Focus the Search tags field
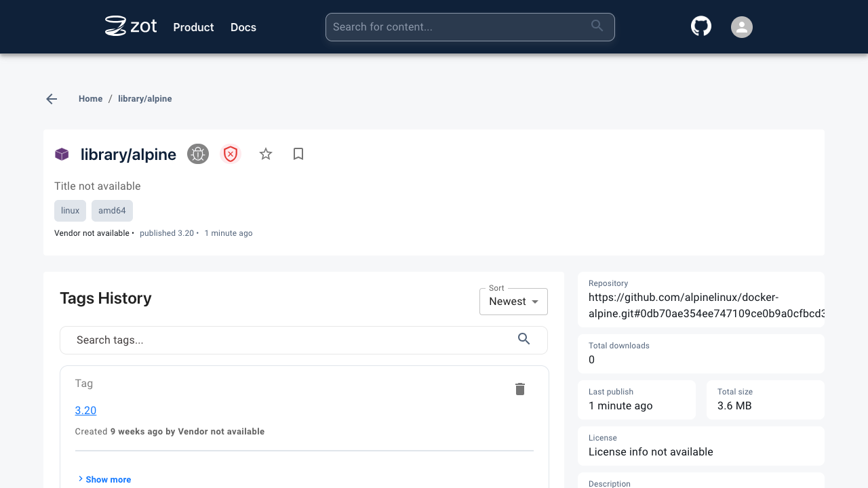 304,340
